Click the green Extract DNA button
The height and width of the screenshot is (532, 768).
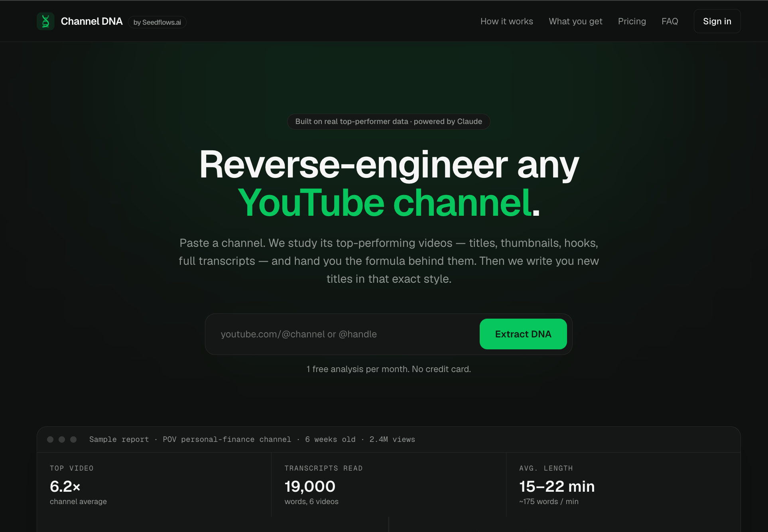[523, 334]
